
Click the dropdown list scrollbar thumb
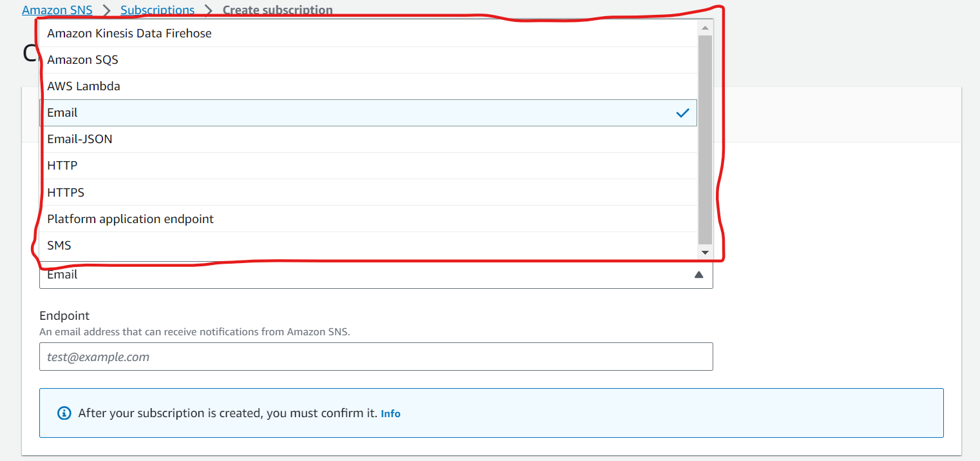click(705, 140)
